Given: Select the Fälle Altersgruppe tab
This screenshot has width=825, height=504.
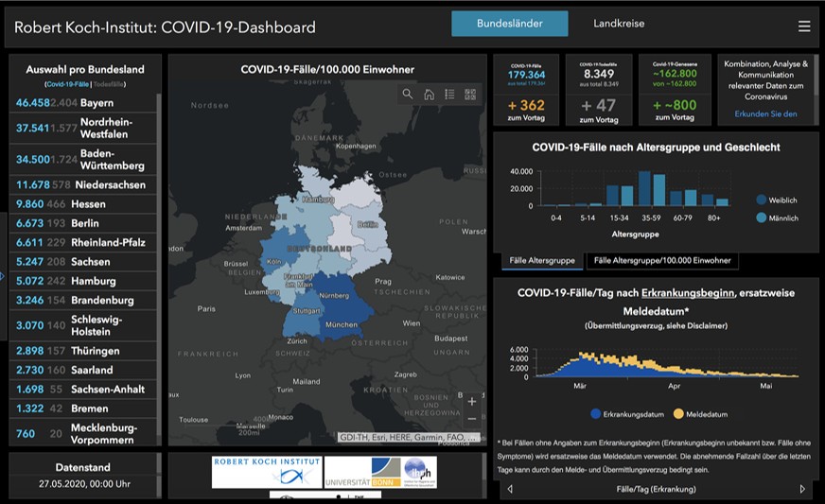Looking at the screenshot, I should point(542,260).
